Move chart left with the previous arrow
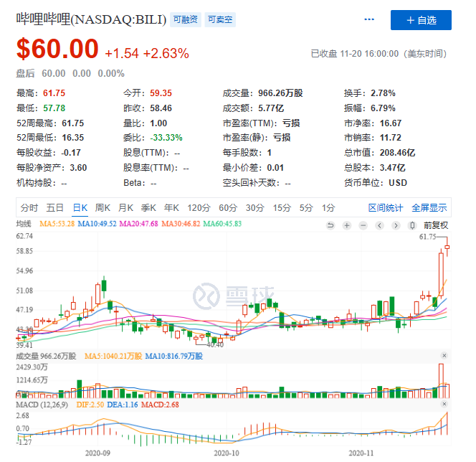 point(380,226)
